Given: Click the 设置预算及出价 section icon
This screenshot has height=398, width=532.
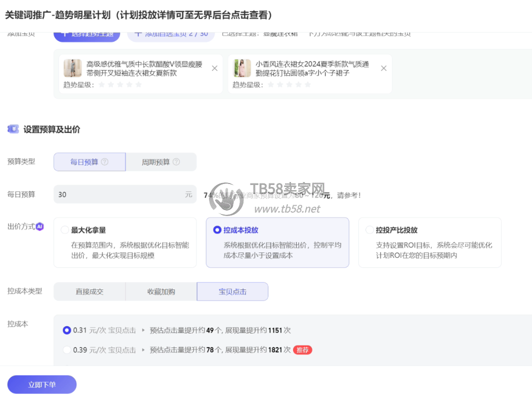Looking at the screenshot, I should tap(13, 129).
